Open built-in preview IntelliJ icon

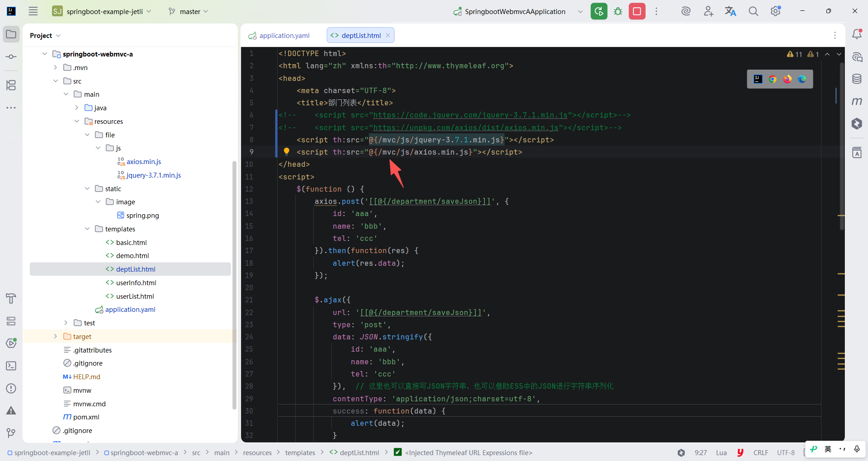coord(758,79)
